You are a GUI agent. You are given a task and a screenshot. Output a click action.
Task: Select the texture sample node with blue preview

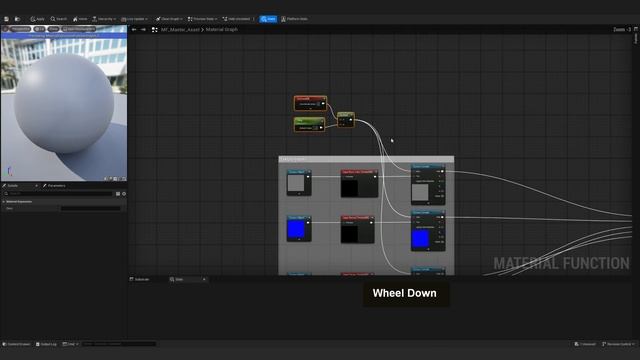point(428,231)
